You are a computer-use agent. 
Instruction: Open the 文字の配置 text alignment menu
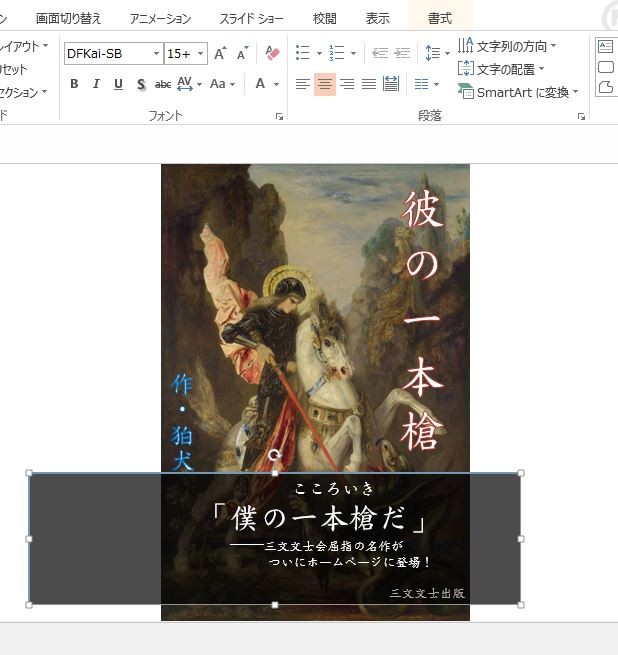point(501,69)
